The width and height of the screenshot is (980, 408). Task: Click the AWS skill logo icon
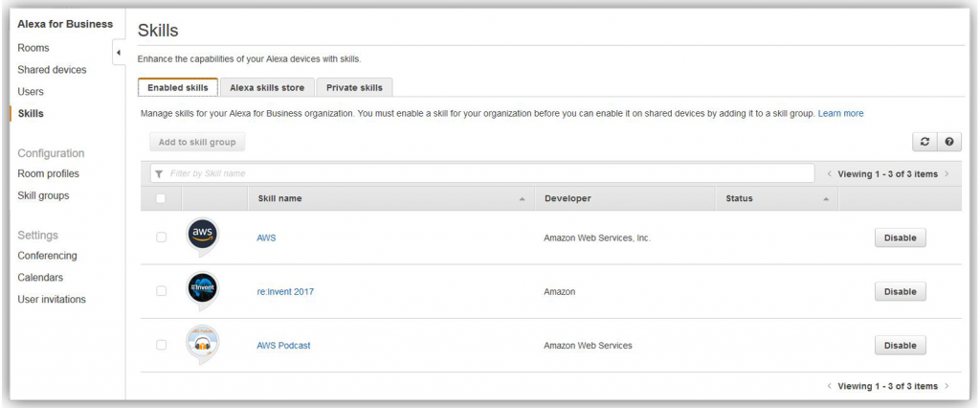click(202, 236)
